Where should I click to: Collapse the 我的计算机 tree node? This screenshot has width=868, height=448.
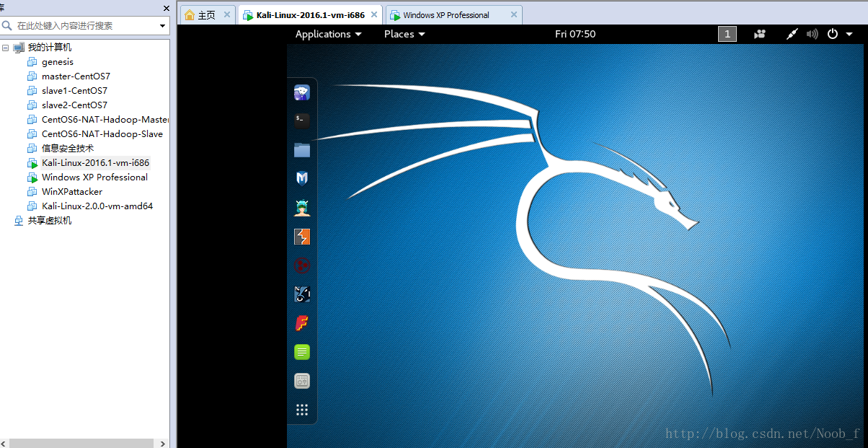tap(6, 48)
